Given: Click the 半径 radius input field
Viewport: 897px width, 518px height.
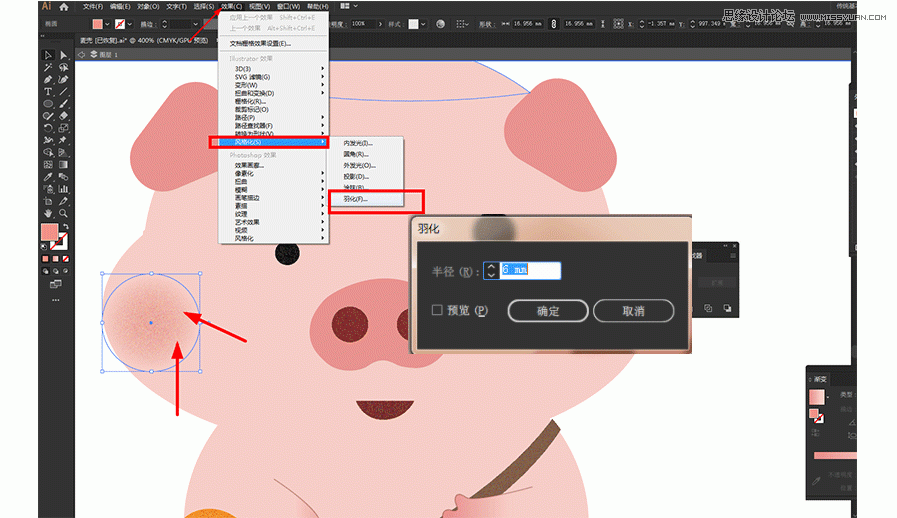Looking at the screenshot, I should [530, 271].
